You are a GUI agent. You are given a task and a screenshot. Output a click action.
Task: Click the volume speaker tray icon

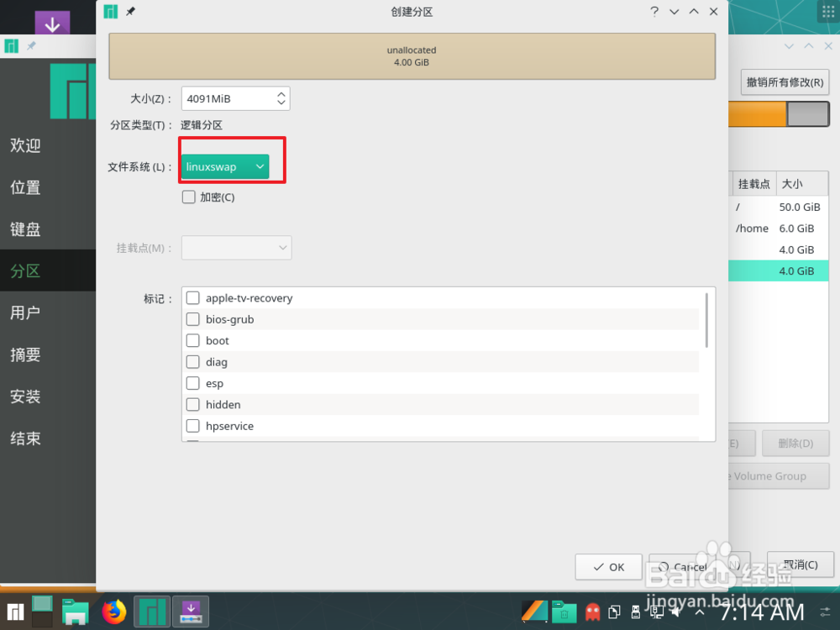tap(678, 612)
